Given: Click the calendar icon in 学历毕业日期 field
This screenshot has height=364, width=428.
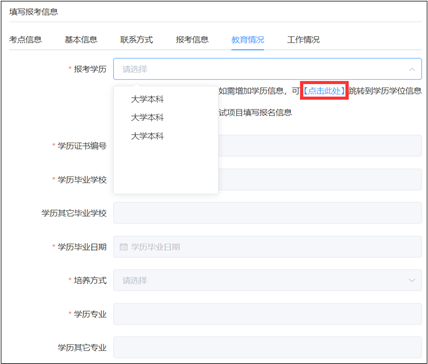Looking at the screenshot, I should pyautogui.click(x=123, y=247).
